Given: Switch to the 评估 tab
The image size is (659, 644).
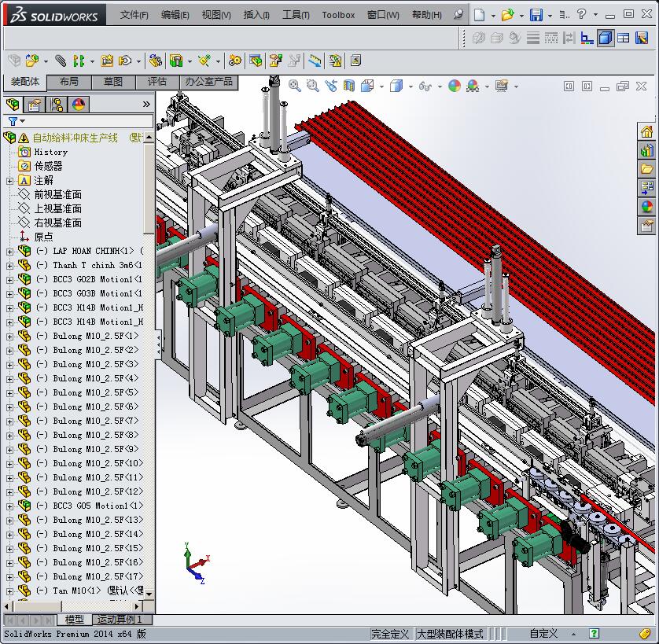Looking at the screenshot, I should 156,82.
